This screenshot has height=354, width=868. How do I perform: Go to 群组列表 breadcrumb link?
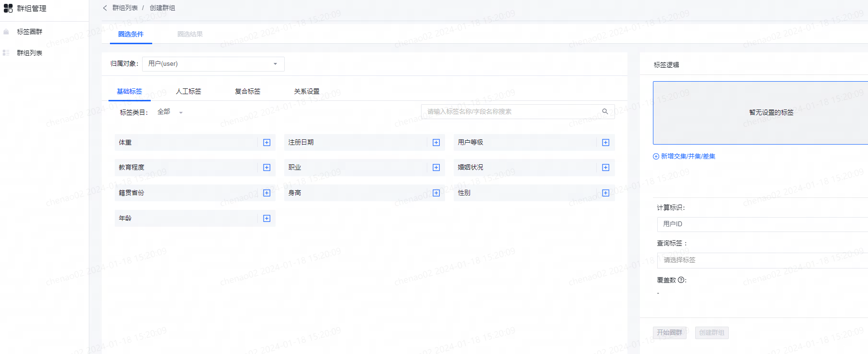tap(125, 8)
